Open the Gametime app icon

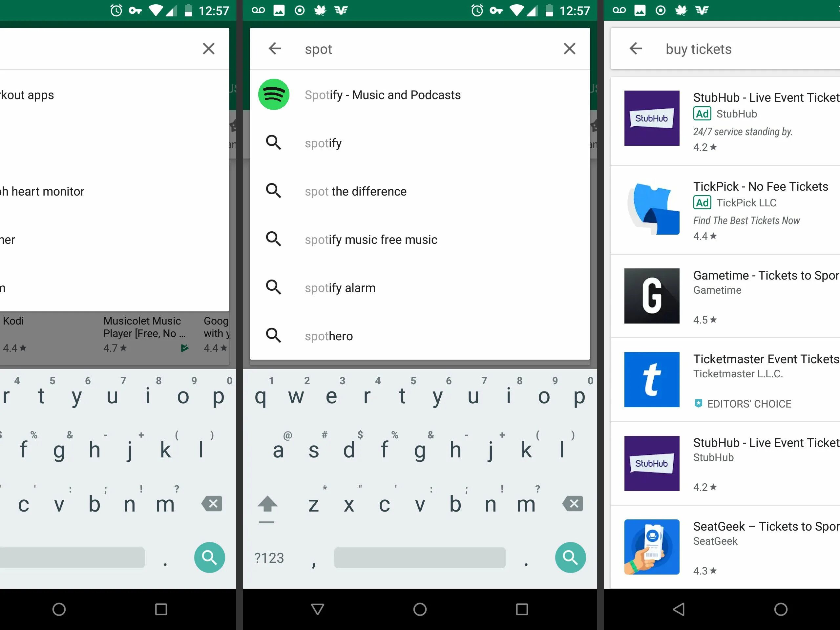(652, 296)
